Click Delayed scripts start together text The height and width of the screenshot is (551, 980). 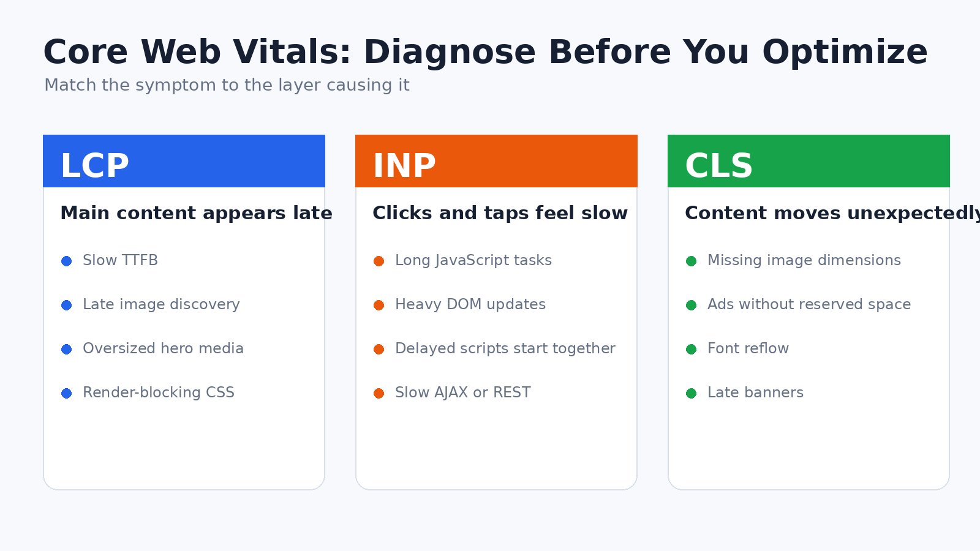(x=505, y=348)
